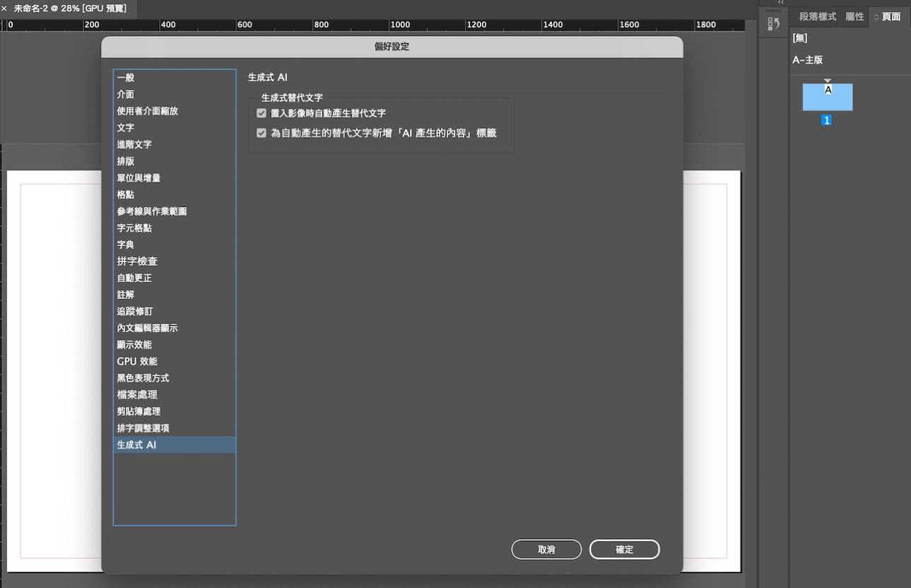Select the 頁面 tab in the panel group
The image size is (911, 588).
point(893,16)
